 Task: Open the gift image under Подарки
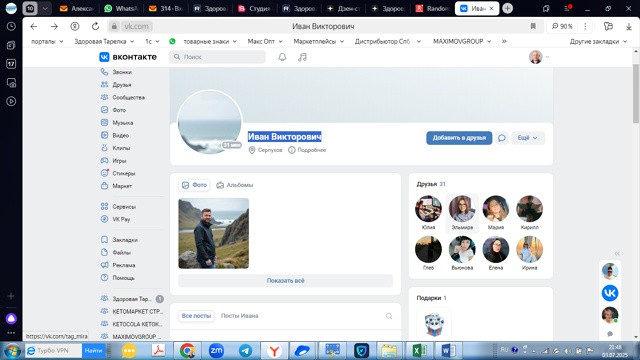(x=434, y=323)
